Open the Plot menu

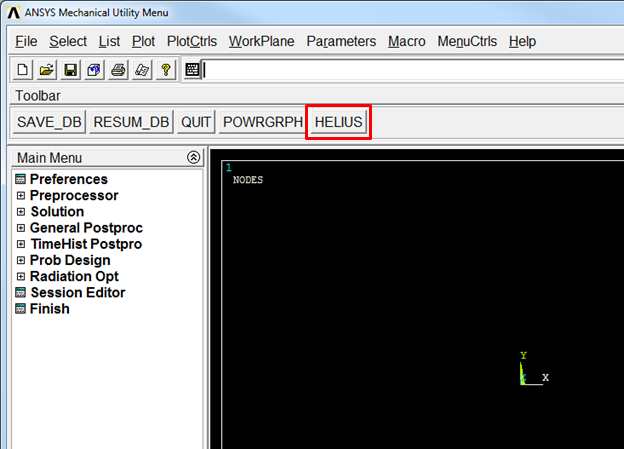143,41
